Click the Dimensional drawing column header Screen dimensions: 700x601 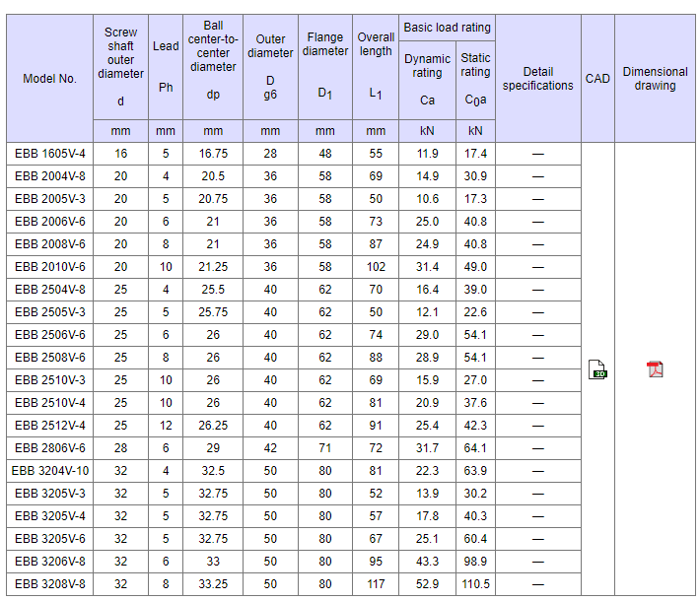pyautogui.click(x=655, y=79)
